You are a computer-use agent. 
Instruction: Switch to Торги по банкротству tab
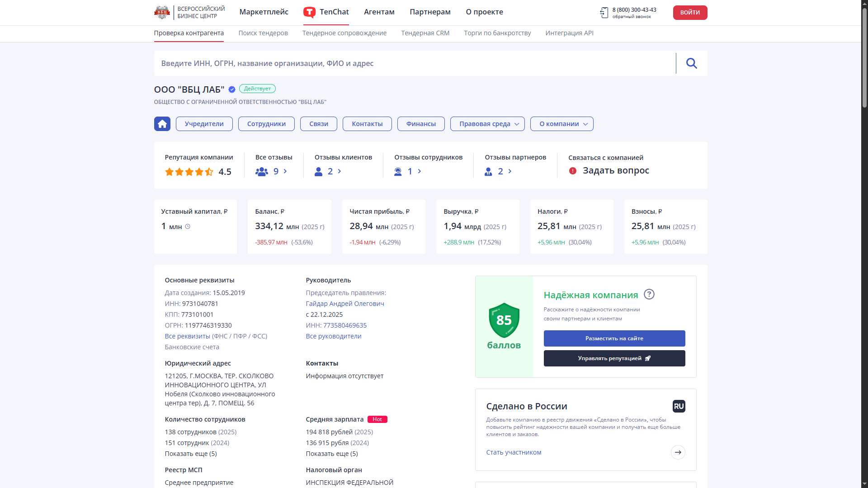click(x=497, y=33)
